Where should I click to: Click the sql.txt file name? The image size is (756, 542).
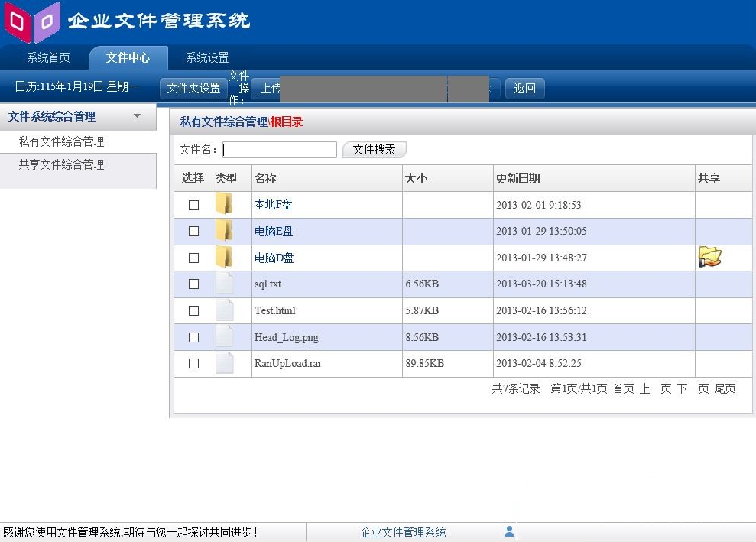click(268, 284)
